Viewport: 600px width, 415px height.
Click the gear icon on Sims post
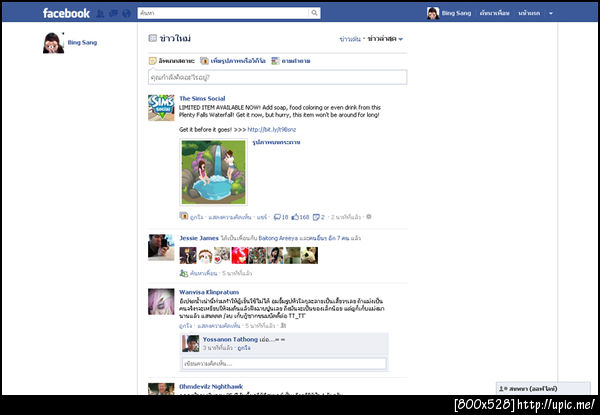coord(369,216)
